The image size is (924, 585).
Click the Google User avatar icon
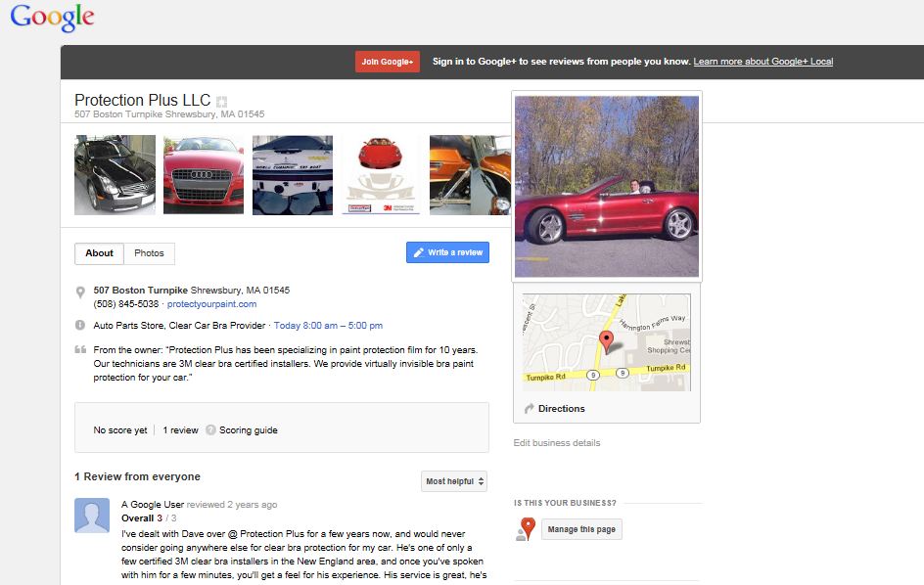pyautogui.click(x=92, y=516)
